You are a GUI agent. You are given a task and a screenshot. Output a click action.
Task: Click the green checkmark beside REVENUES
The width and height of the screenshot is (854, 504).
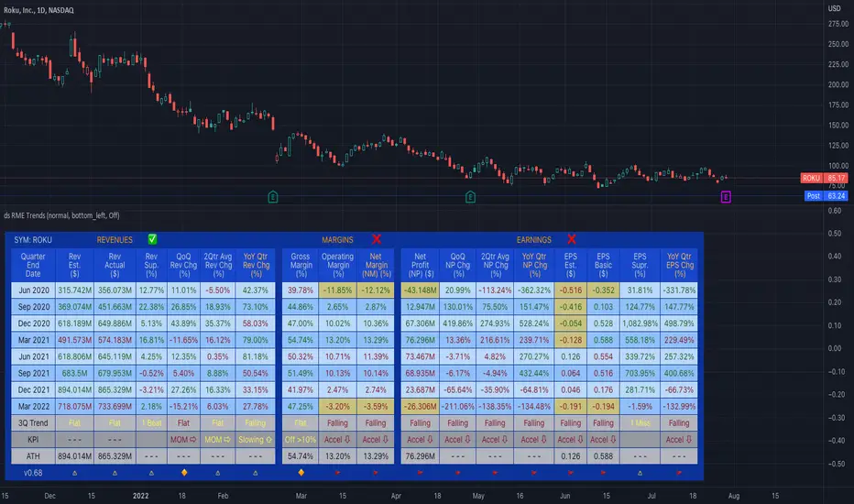point(153,239)
